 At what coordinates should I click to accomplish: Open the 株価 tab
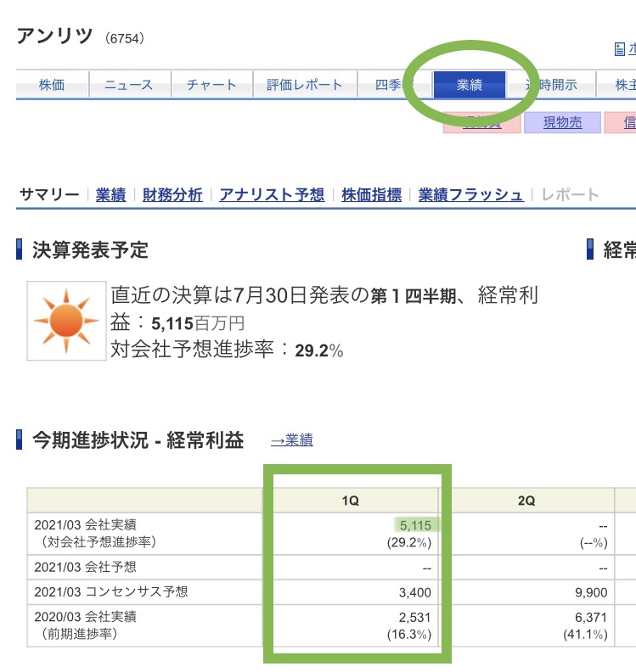pyautogui.click(x=52, y=85)
